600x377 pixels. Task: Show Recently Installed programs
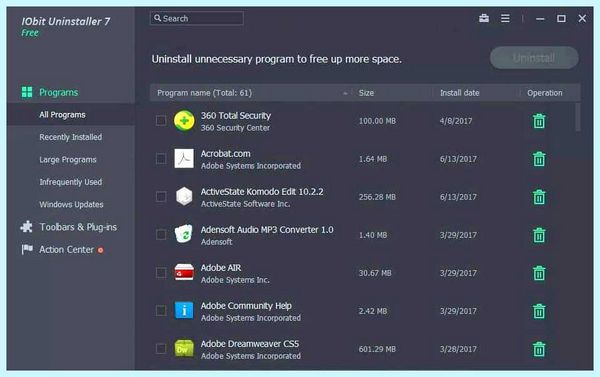[71, 137]
